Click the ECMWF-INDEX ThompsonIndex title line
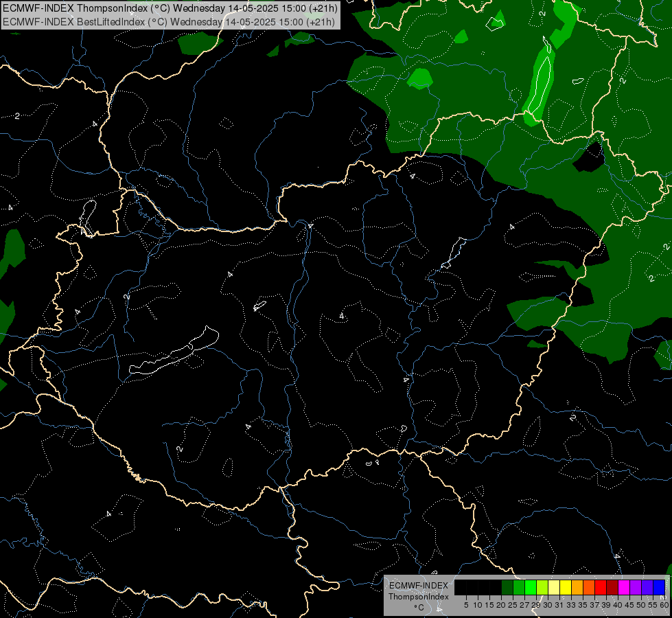 tap(170, 8)
